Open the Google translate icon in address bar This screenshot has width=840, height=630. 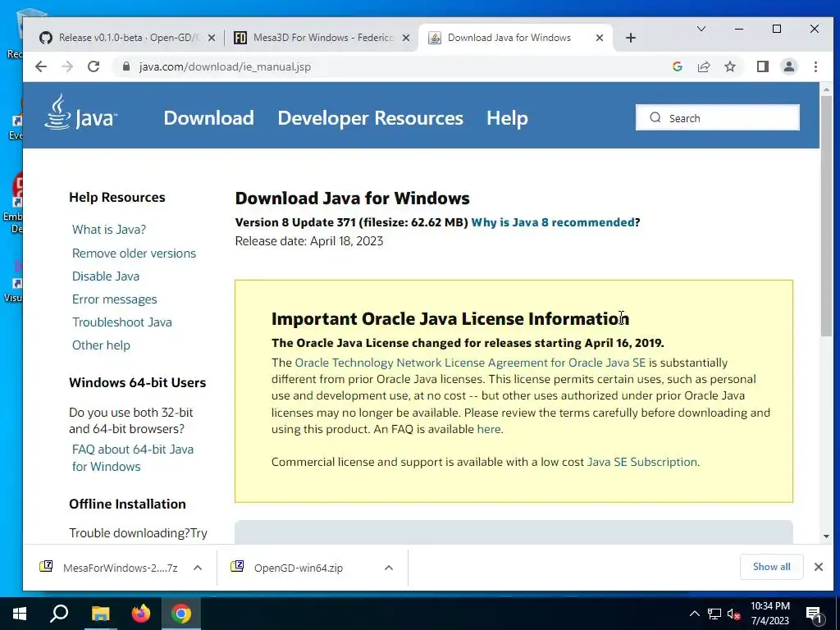click(677, 66)
